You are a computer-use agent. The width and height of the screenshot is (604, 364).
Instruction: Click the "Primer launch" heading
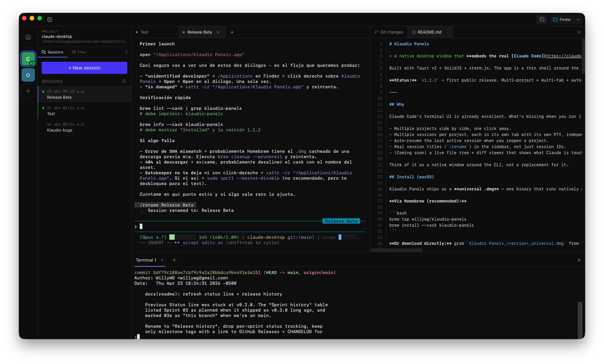(157, 44)
